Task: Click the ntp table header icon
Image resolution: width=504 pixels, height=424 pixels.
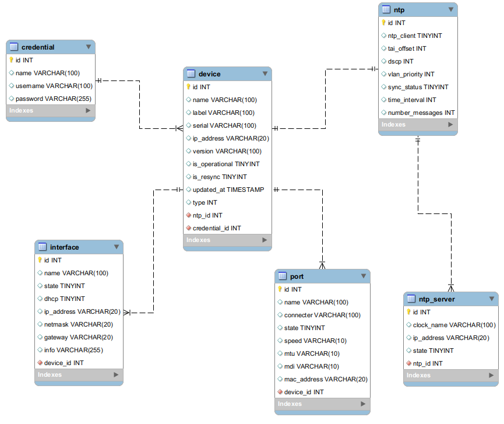Action: (386, 10)
